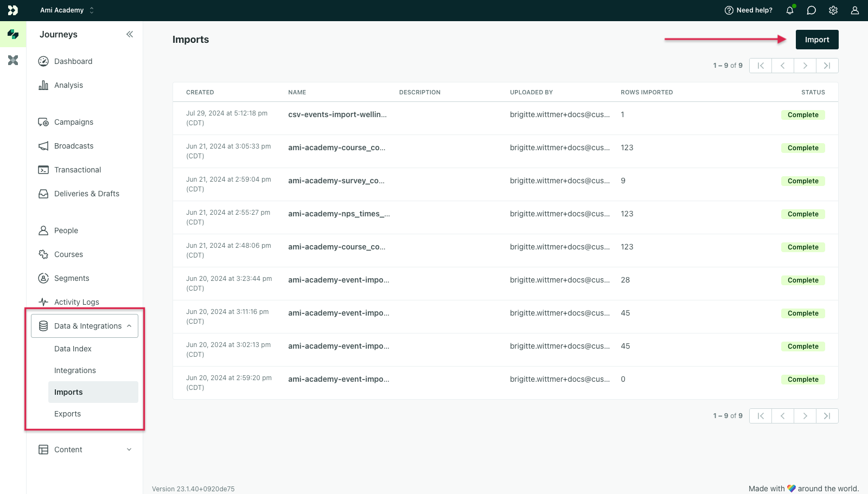Go to previous page in top pagination
This screenshot has width=868, height=494.
tap(783, 66)
